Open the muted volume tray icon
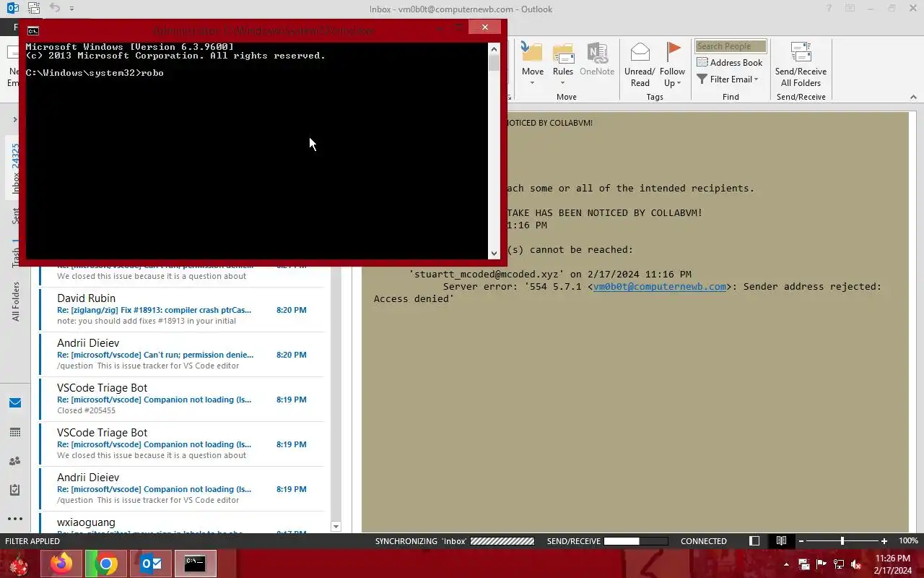 (x=856, y=564)
